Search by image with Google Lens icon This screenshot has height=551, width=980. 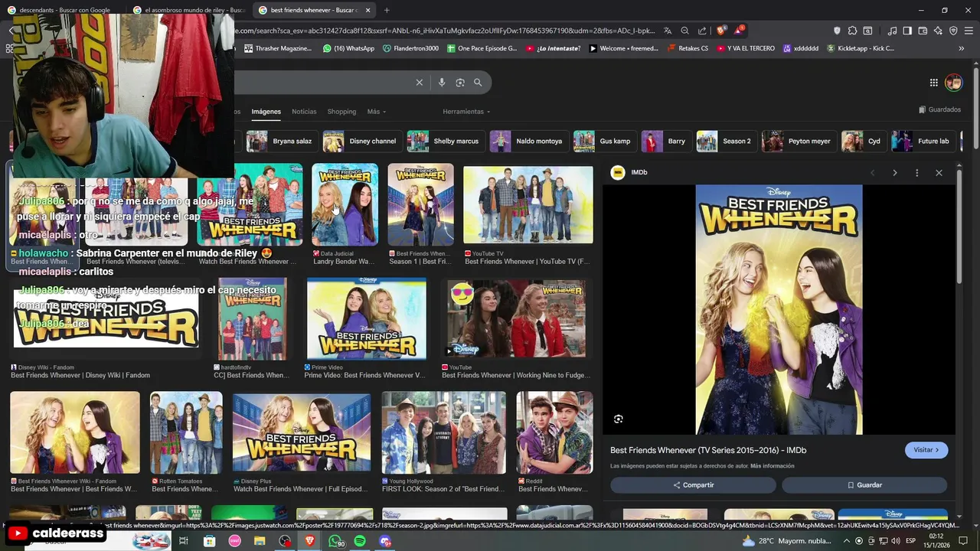(460, 83)
